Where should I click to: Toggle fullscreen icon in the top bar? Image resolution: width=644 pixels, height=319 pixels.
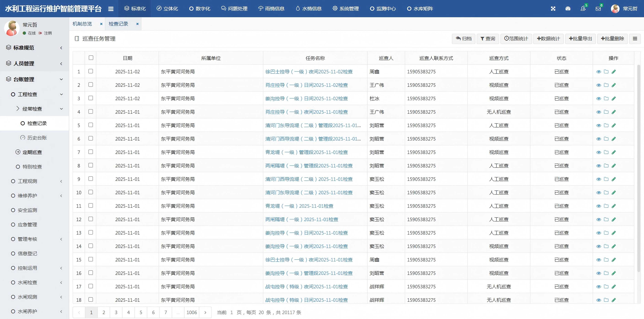pos(553,8)
